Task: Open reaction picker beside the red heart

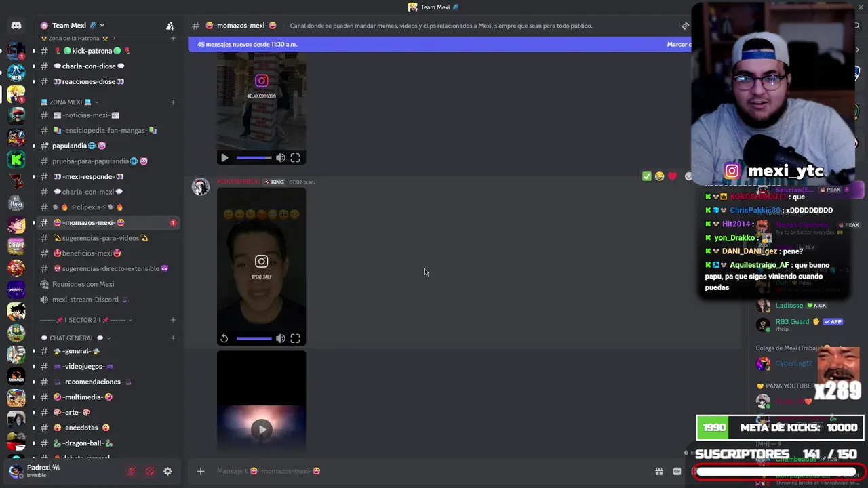Action: point(688,176)
